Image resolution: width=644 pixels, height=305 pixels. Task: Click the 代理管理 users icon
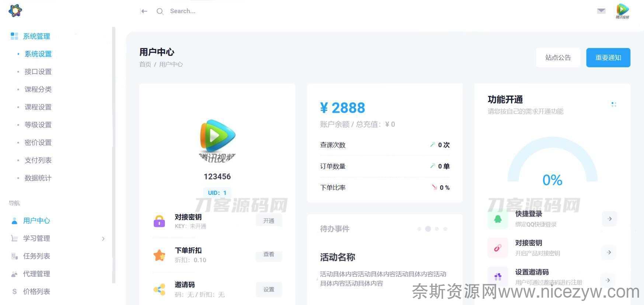[x=14, y=274]
